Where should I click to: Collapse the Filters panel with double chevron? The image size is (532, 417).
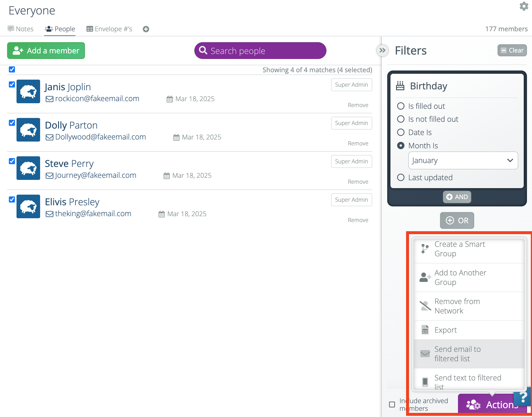382,50
